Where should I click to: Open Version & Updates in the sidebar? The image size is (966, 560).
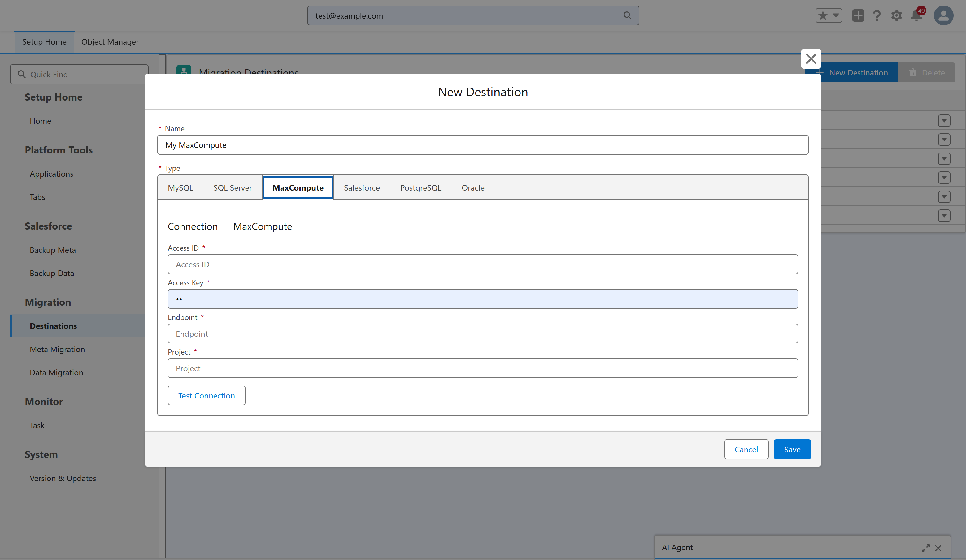63,478
